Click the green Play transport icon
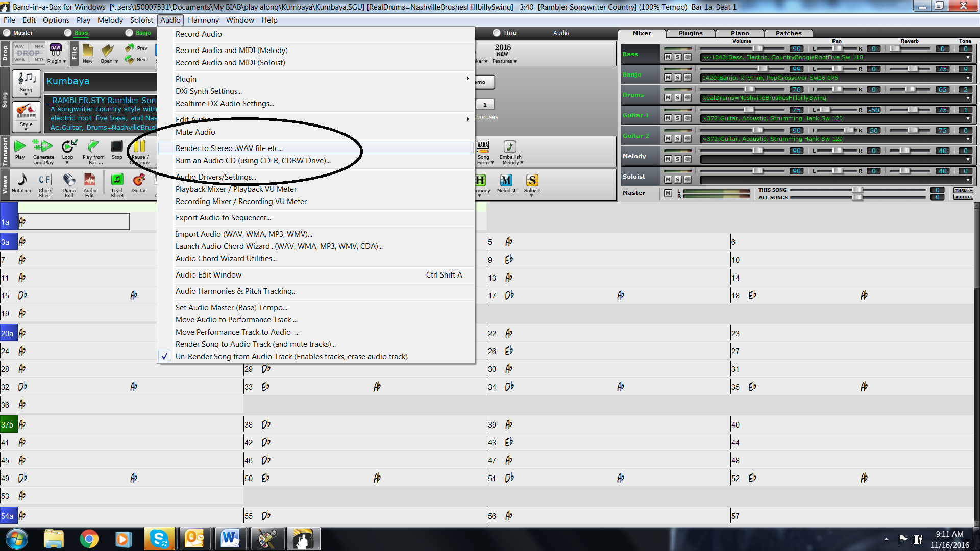 coord(20,146)
